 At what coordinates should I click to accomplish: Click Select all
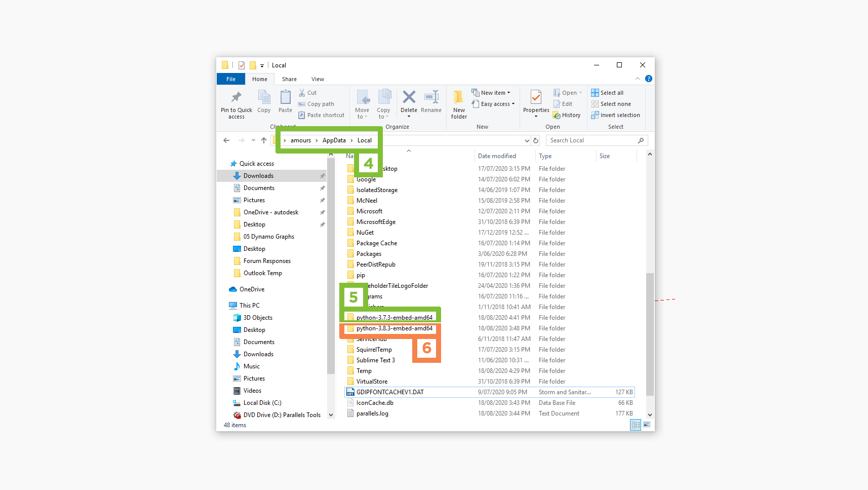pyautogui.click(x=607, y=93)
